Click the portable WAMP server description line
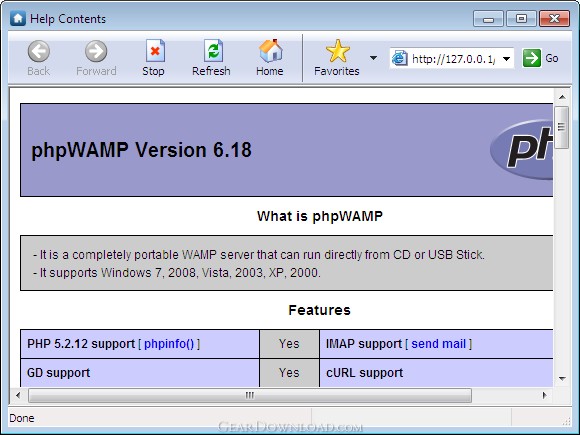The width and height of the screenshot is (580, 435). click(259, 255)
